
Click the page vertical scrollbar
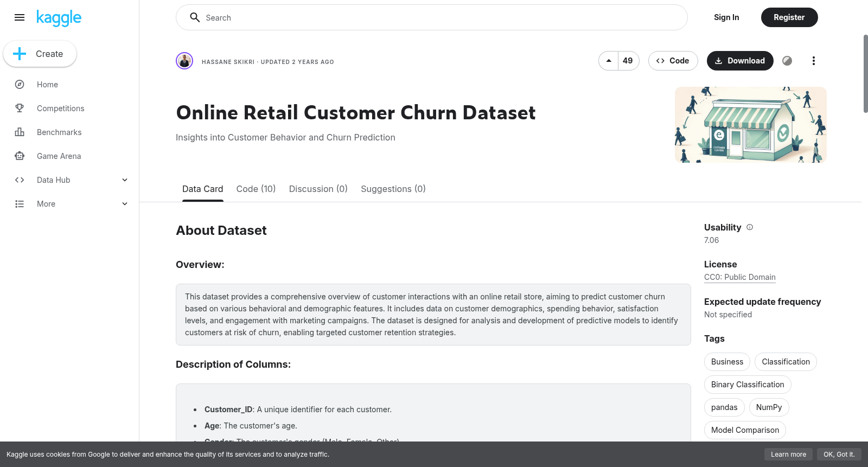click(865, 74)
